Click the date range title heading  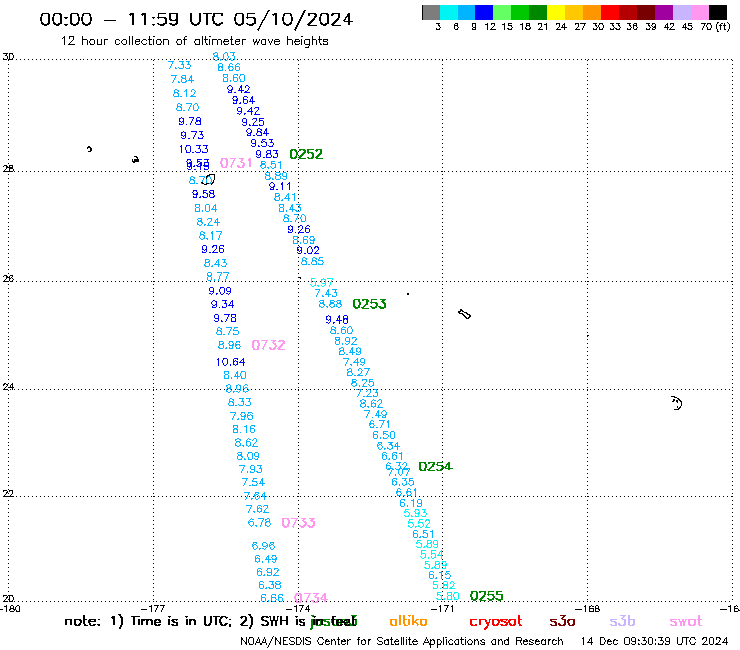pyautogui.click(x=196, y=19)
